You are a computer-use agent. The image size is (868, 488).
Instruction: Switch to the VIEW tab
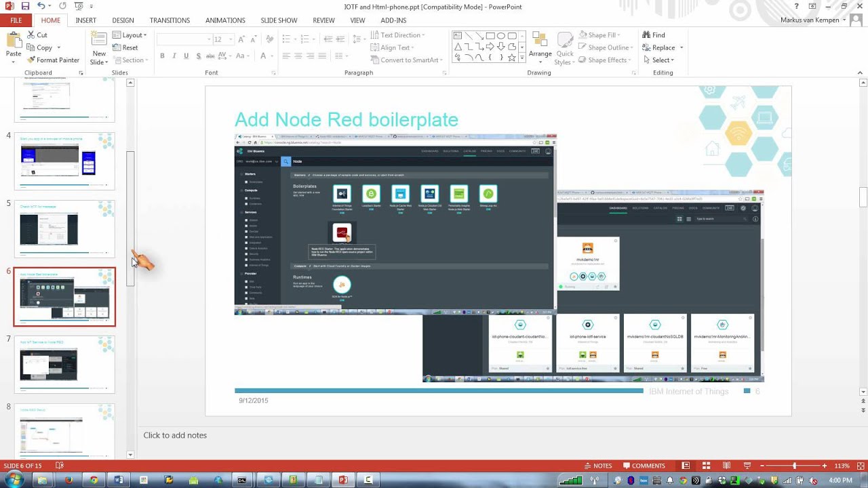[357, 20]
